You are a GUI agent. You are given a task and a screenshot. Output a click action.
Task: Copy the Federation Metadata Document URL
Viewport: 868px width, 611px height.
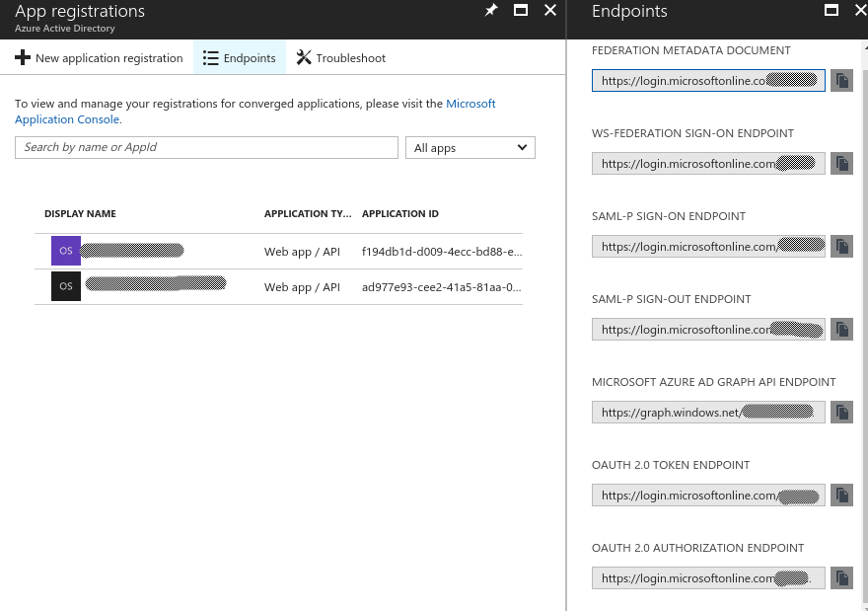(841, 80)
